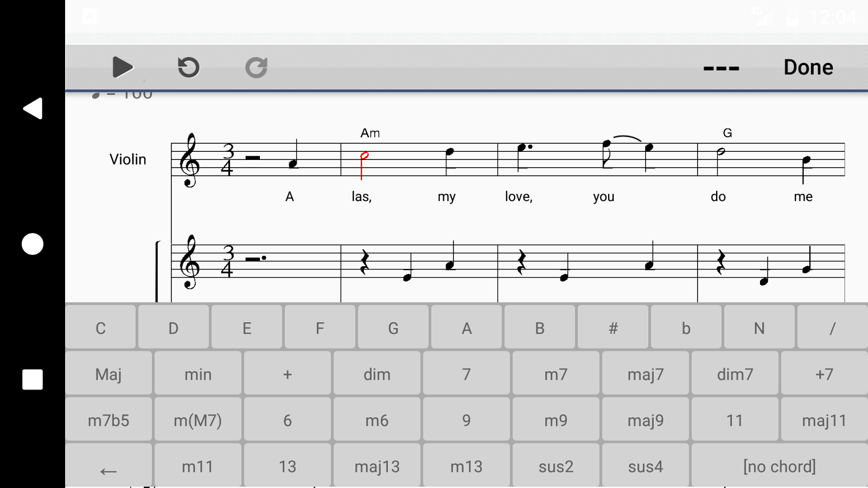Choose the m9 chord key
Screen dimensions: 868x488
coord(556,419)
